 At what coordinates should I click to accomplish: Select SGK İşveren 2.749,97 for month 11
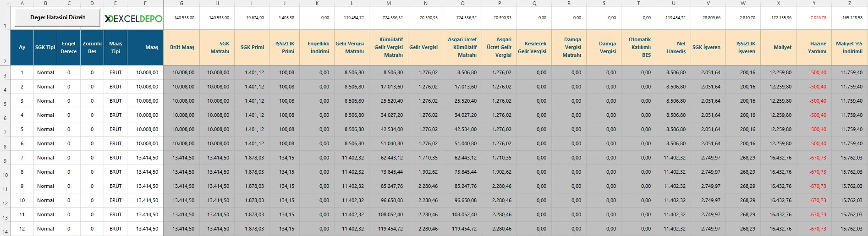709,214
